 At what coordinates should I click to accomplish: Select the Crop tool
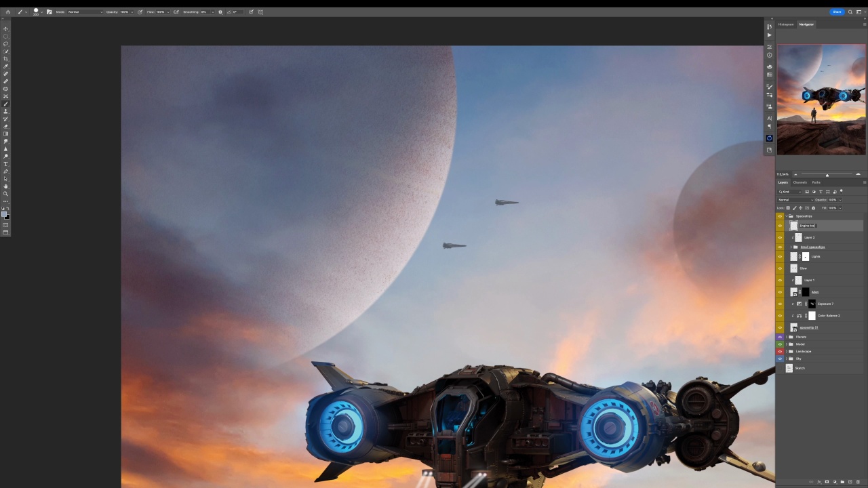coord(5,59)
